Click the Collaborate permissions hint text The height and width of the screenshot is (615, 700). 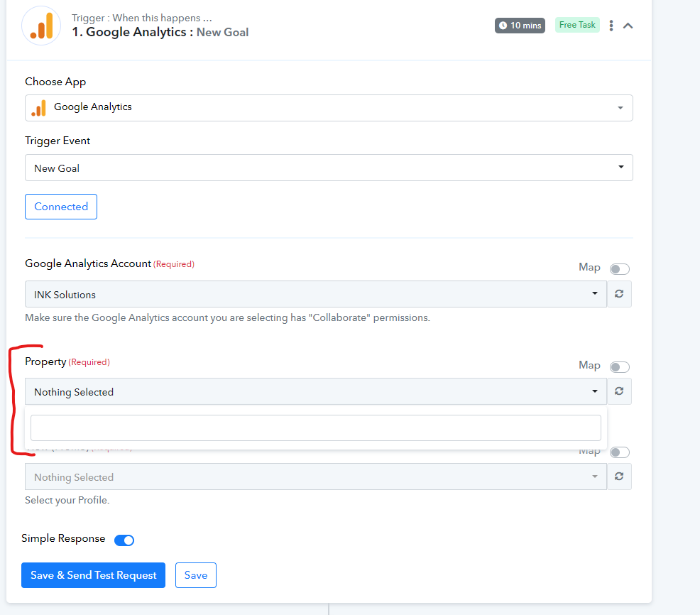[x=227, y=317]
